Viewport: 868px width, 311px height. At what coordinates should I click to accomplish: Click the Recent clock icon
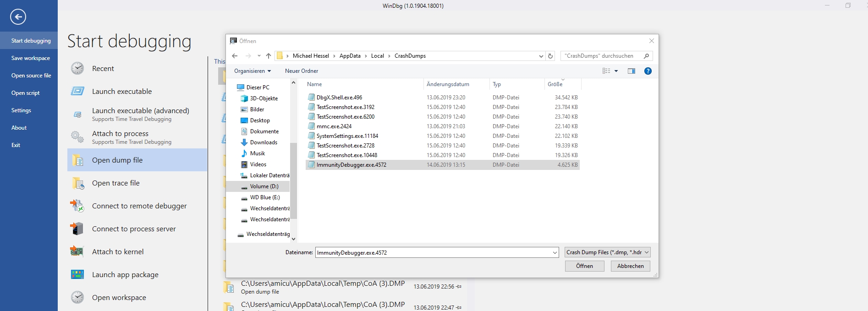pyautogui.click(x=77, y=68)
